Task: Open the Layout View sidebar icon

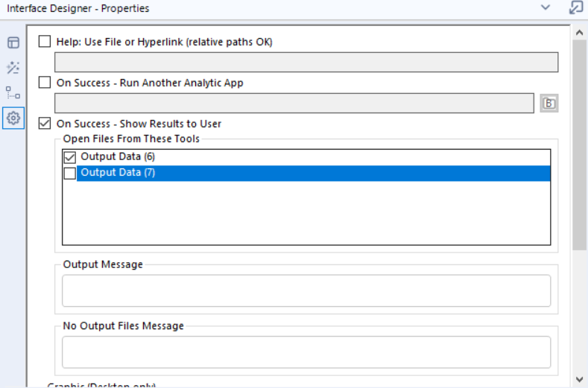Action: click(x=13, y=43)
